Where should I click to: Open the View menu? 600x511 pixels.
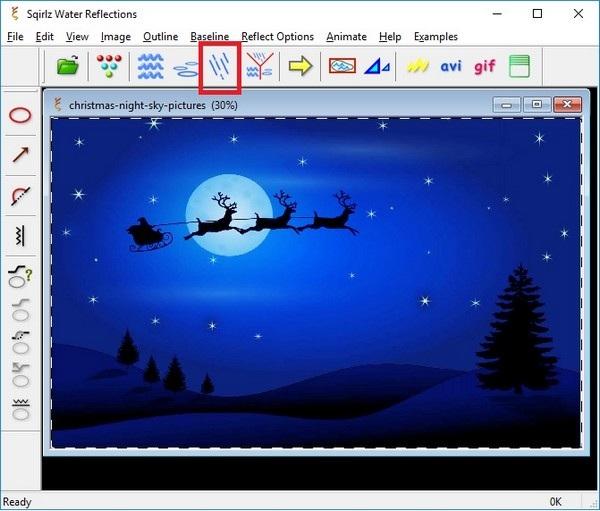coord(77,37)
